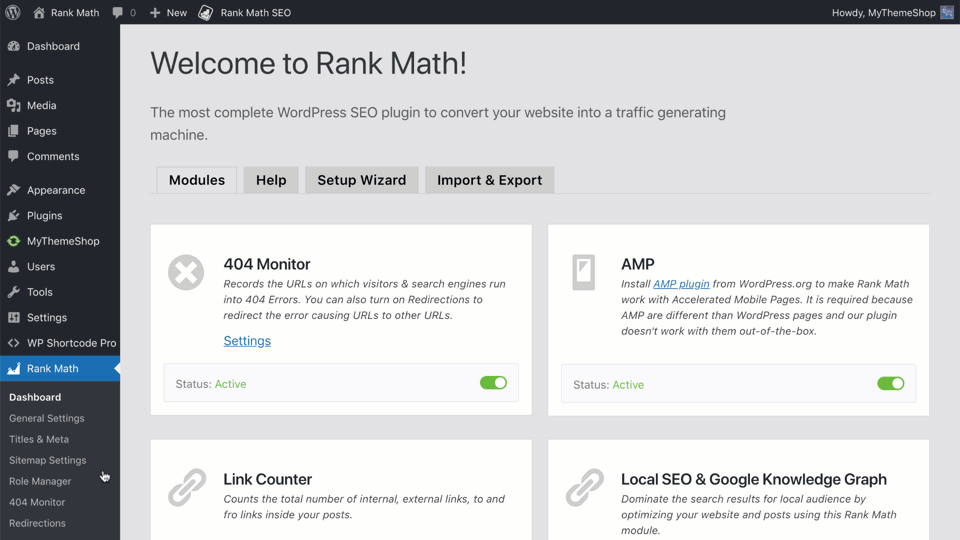Expand the Plugins sidebar menu

tap(44, 215)
